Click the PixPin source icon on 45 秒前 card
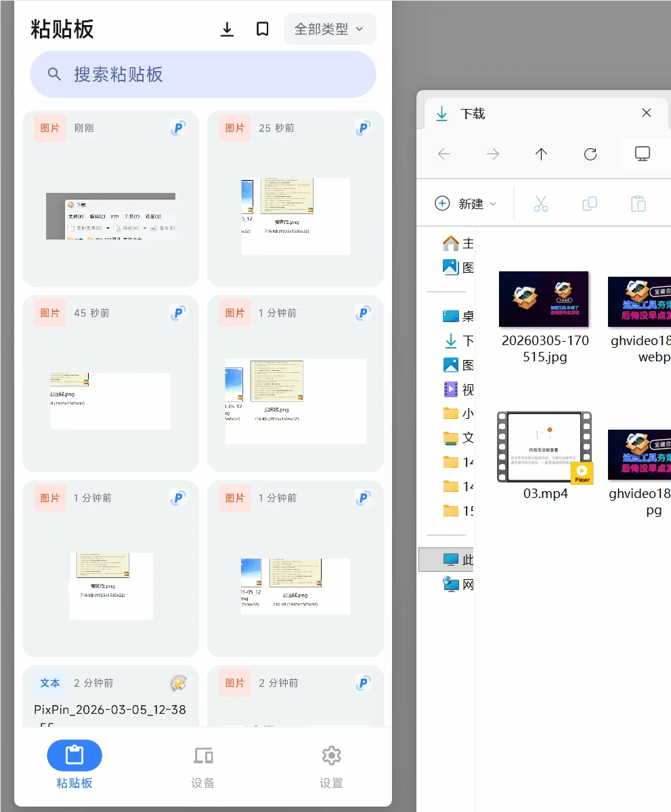 pyautogui.click(x=179, y=313)
